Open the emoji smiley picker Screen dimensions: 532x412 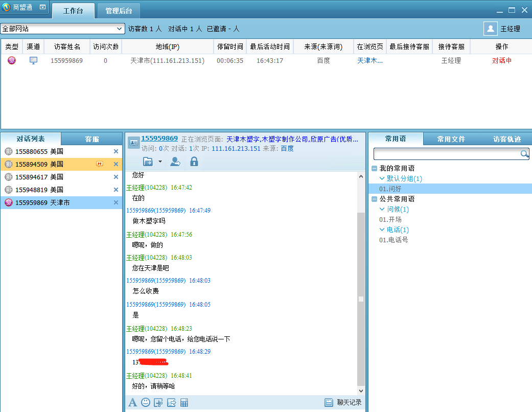[x=146, y=402]
